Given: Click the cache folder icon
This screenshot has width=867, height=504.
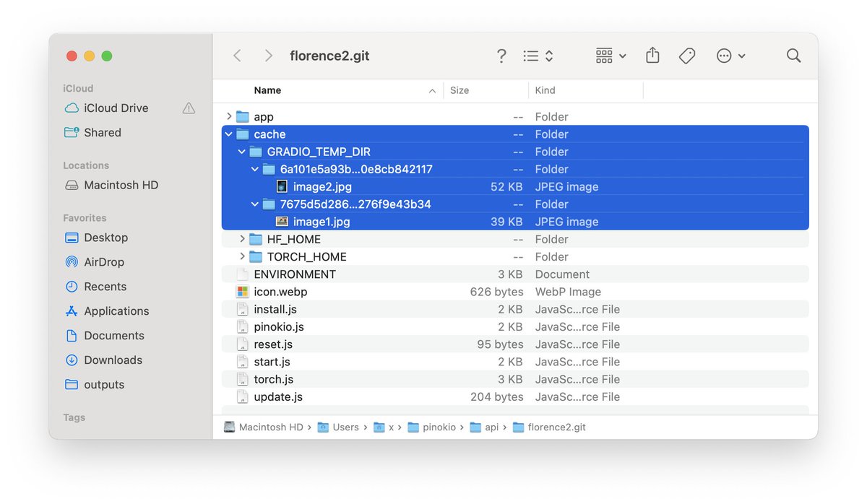Looking at the screenshot, I should (242, 134).
